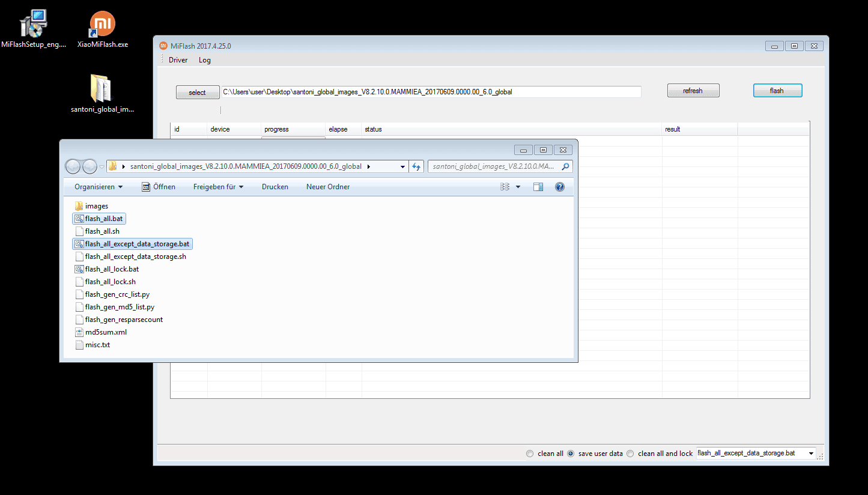Toggle Explorer preview pane icon
868x495 pixels.
[538, 187]
